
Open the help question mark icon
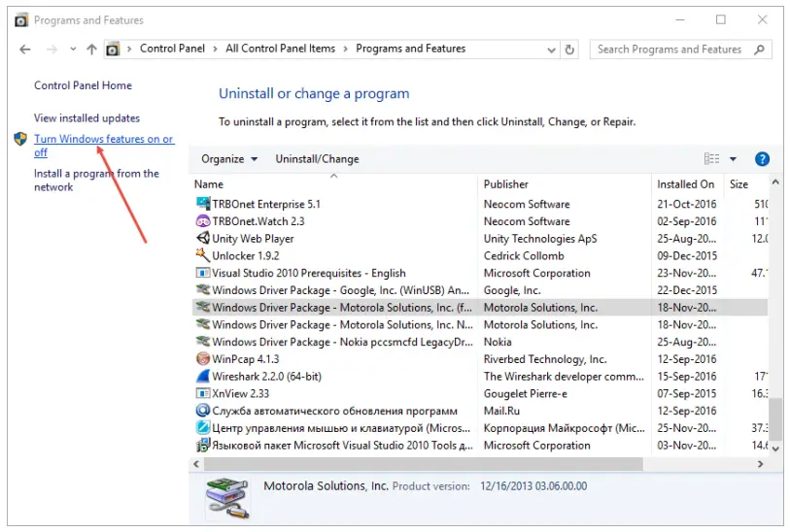[x=762, y=159]
